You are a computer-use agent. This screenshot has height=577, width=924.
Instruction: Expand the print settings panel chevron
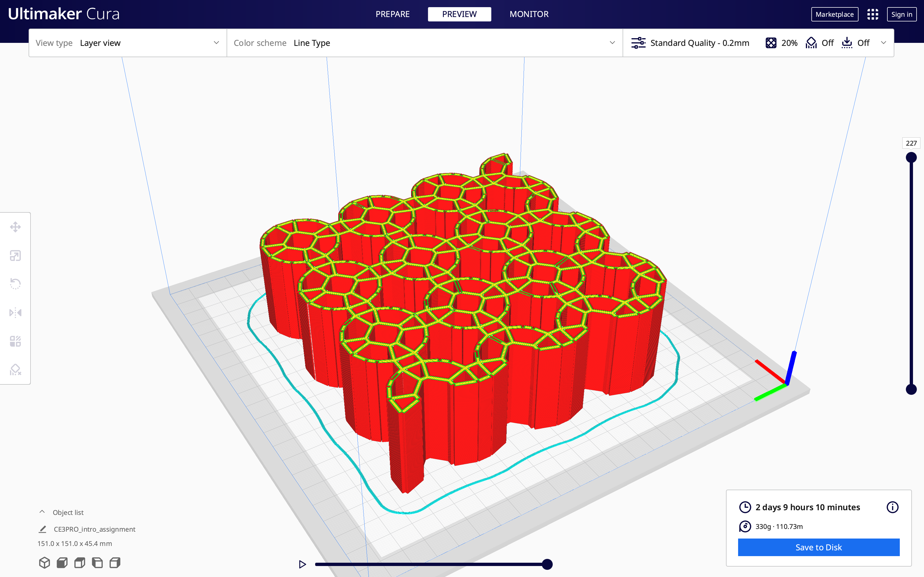coord(884,43)
